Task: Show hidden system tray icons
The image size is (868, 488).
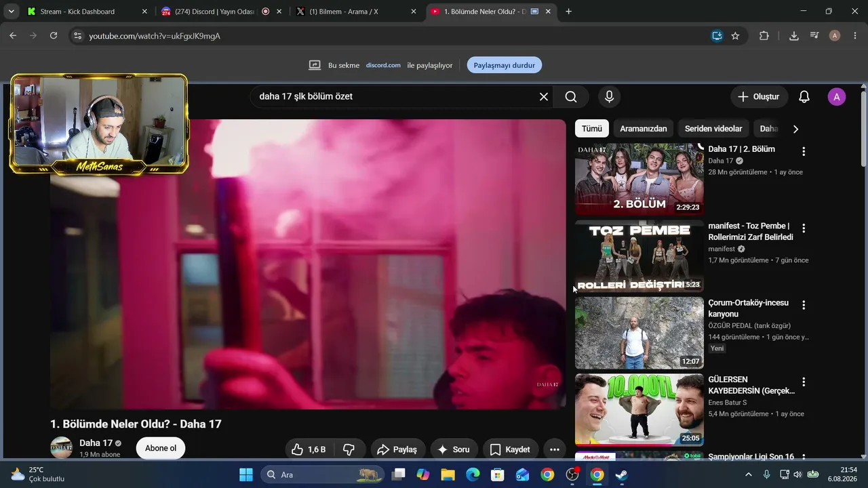Action: click(x=749, y=474)
